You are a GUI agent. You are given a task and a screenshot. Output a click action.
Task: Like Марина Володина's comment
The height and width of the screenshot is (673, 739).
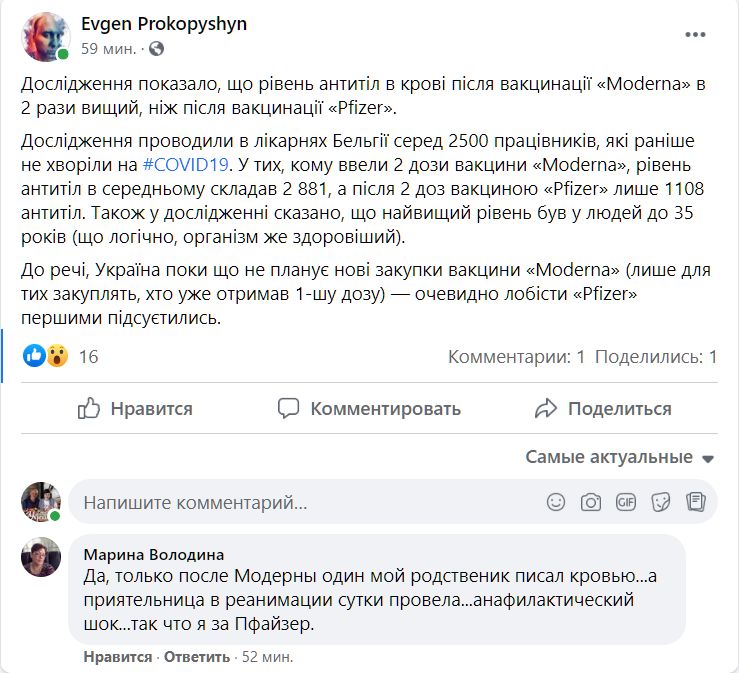tap(118, 657)
